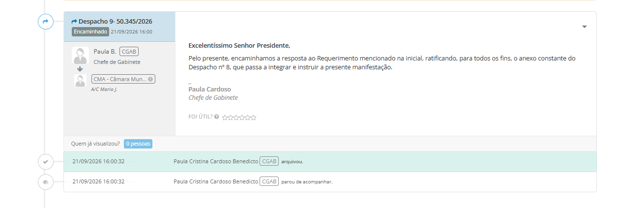The height and width of the screenshot is (208, 644).
Task: Click the info icon in the CMA tag
Action: click(x=150, y=79)
